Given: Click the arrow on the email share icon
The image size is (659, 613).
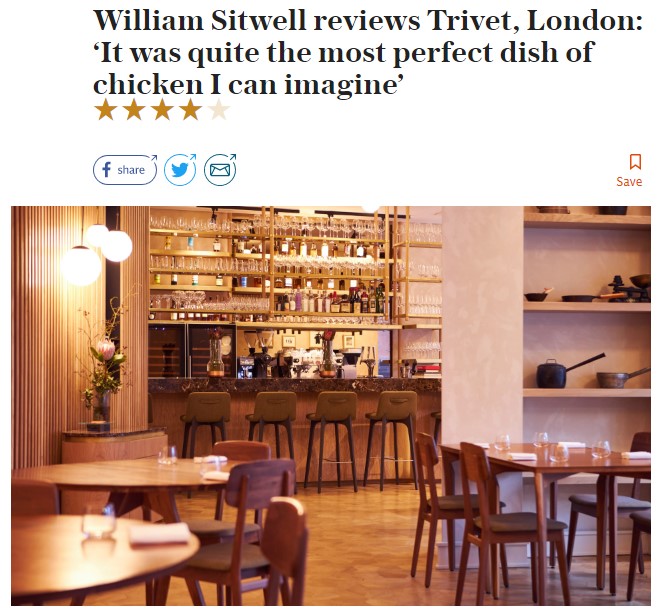Looking at the screenshot, I should pos(233,157).
